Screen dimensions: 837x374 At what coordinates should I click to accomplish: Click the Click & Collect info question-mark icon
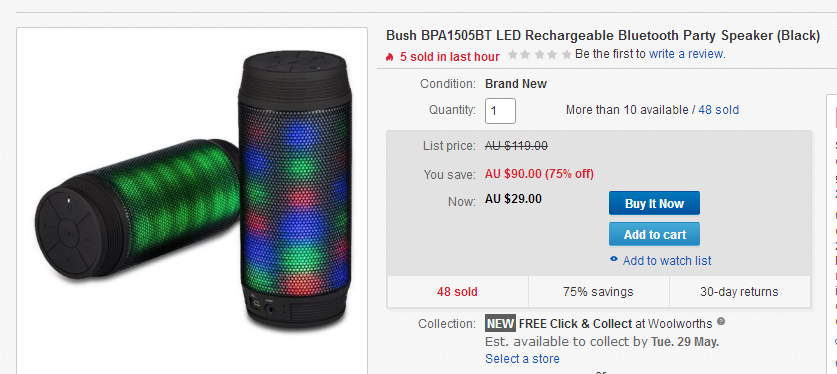click(x=721, y=322)
